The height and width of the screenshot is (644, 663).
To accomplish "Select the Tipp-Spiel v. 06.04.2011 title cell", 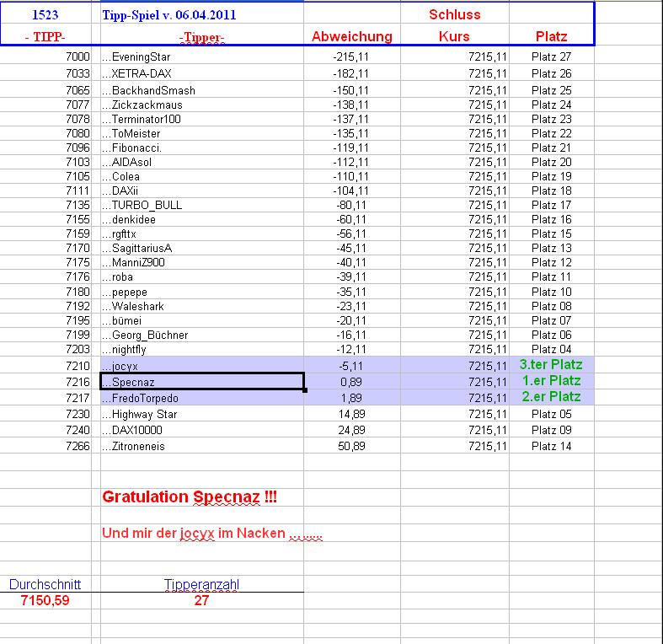I will tap(201, 15).
